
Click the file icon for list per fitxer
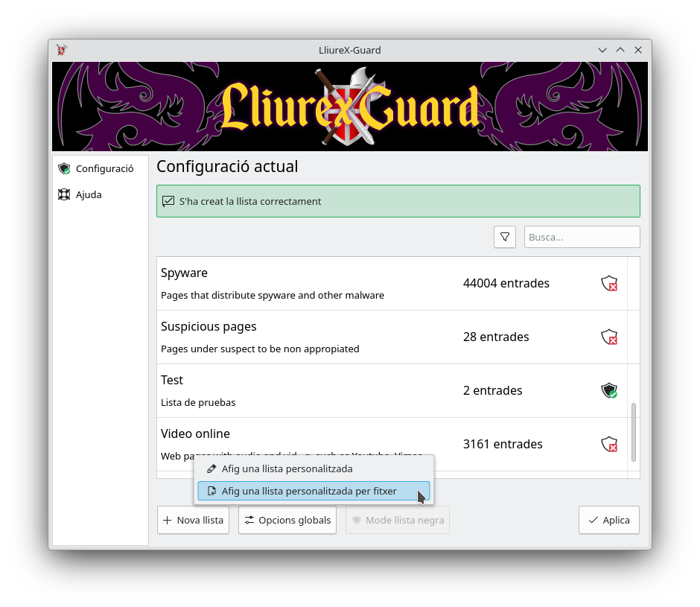click(211, 492)
